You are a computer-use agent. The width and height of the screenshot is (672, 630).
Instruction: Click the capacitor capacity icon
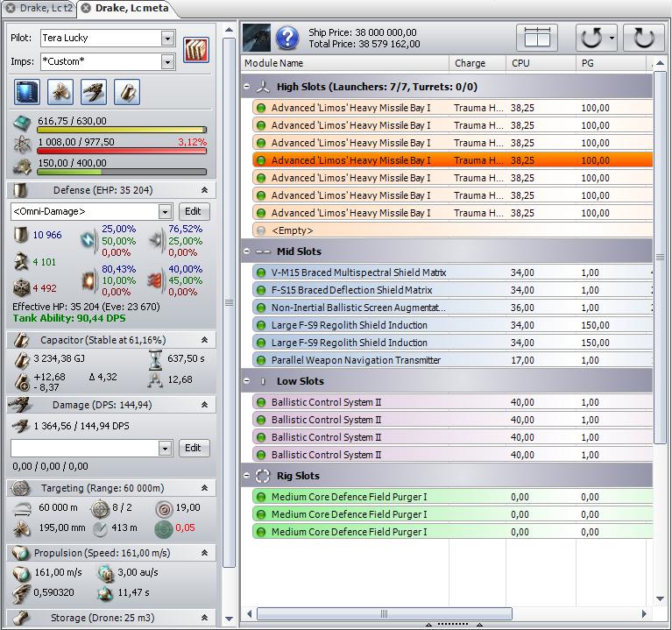pos(21,360)
